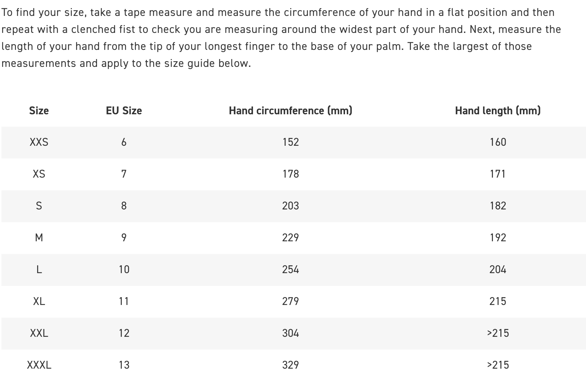The image size is (586, 392).
Task: Click the 152 circumference value
Action: [291, 142]
